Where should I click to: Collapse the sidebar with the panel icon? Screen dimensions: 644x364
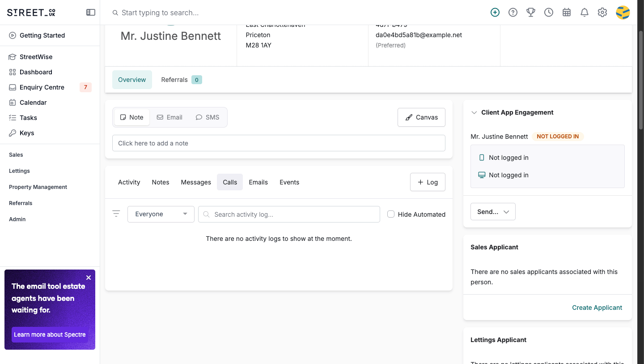[x=91, y=13]
